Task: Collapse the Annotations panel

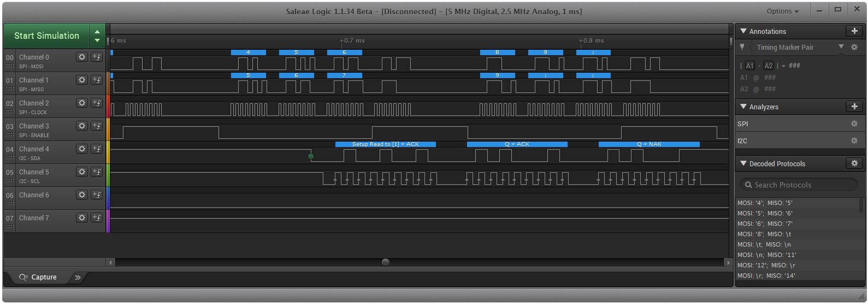Action: (x=743, y=31)
